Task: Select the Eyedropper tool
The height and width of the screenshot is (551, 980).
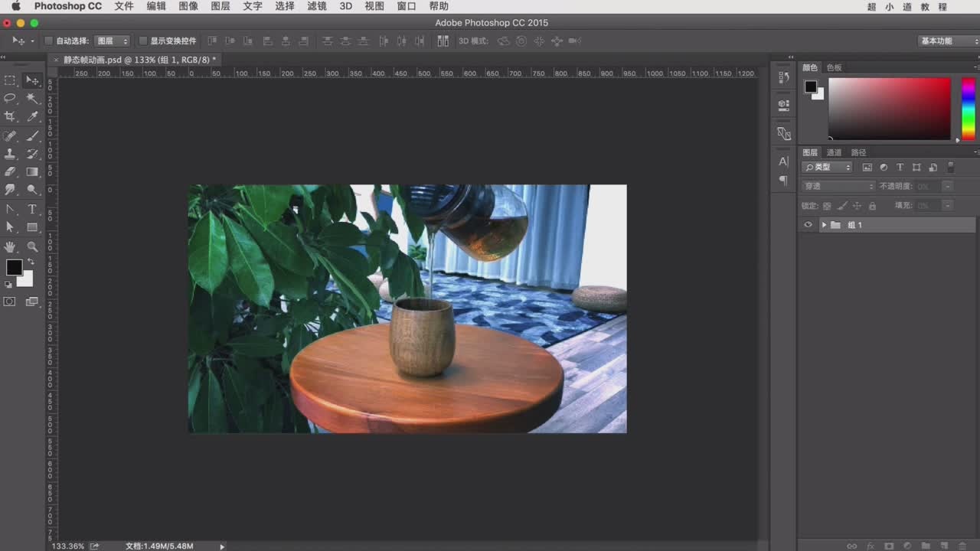Action: point(32,117)
